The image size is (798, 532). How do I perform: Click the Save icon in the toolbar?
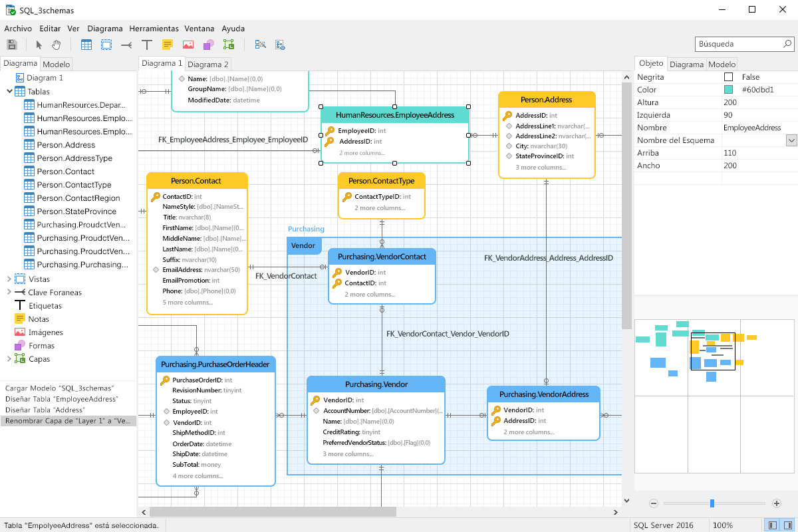tap(11, 45)
